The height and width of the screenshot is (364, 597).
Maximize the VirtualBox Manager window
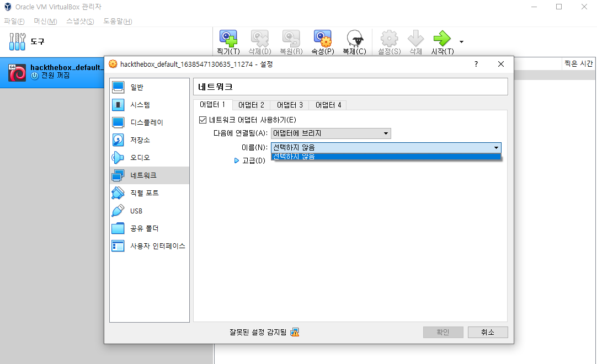pos(559,7)
